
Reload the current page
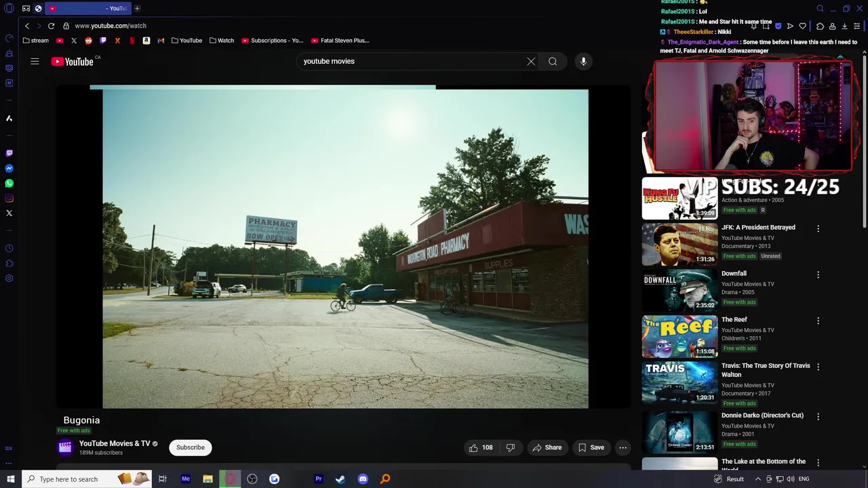pyautogui.click(x=51, y=26)
